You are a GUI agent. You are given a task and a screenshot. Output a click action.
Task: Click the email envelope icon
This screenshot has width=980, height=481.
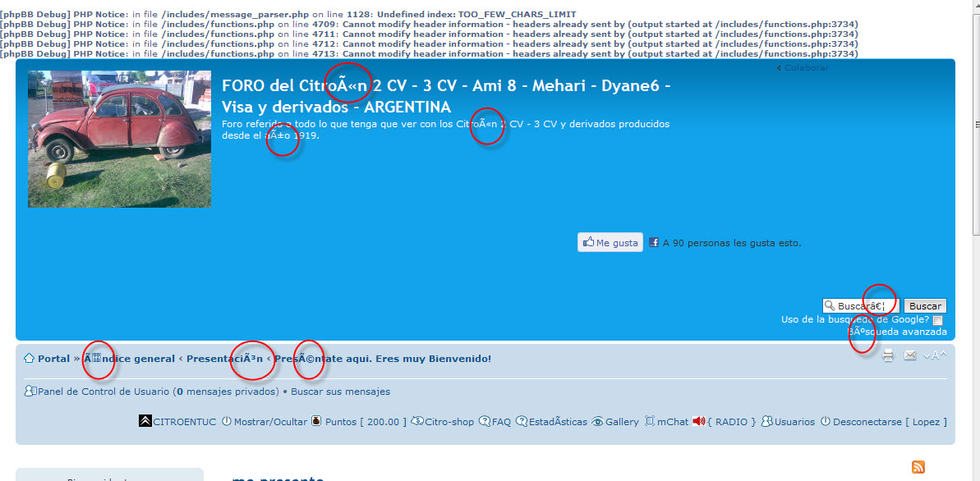910,355
